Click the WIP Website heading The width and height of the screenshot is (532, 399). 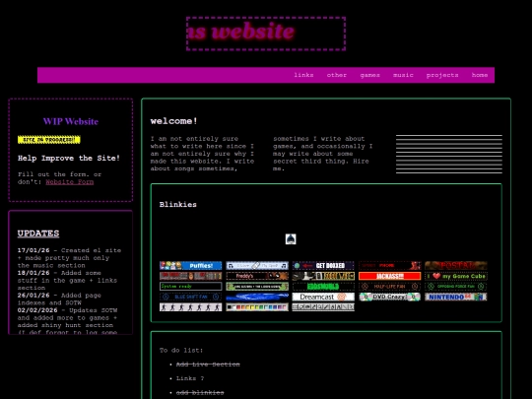coord(71,121)
